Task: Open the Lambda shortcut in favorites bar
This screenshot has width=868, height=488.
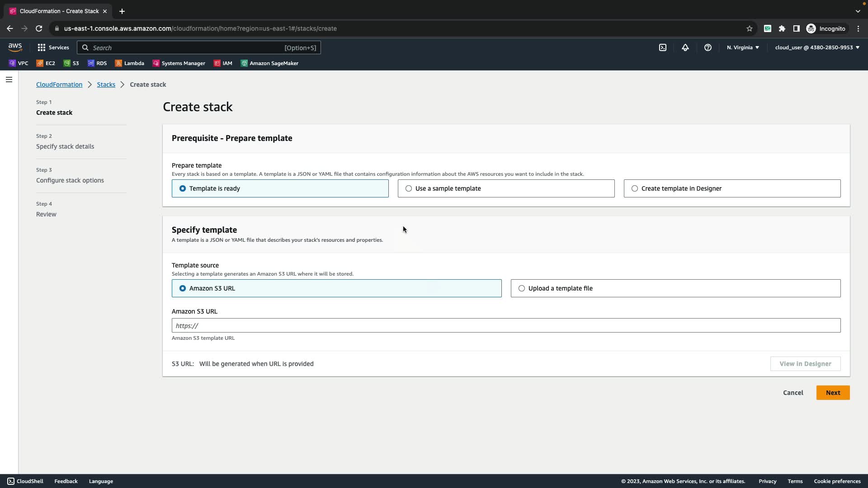Action: click(x=130, y=63)
